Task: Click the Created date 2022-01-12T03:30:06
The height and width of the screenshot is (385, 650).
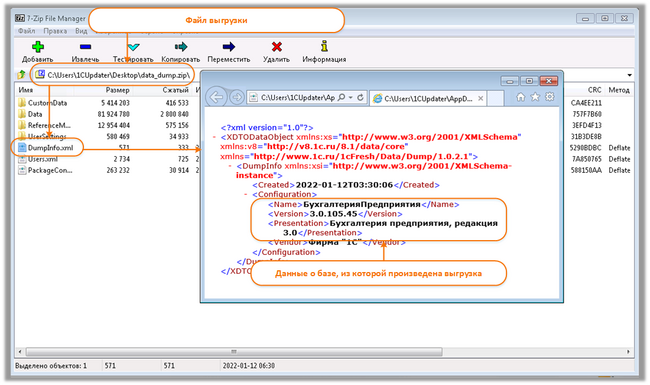Action: coord(344,185)
